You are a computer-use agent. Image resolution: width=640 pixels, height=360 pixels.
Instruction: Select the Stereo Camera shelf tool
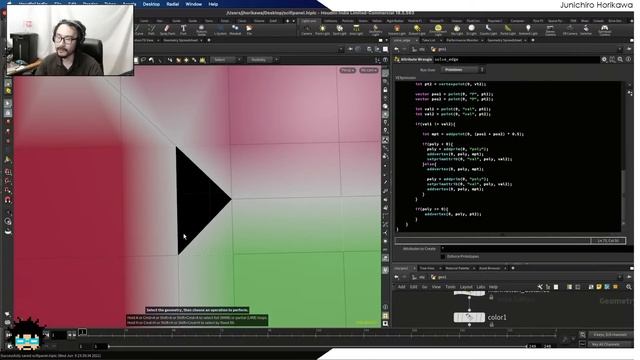[x=550, y=30]
